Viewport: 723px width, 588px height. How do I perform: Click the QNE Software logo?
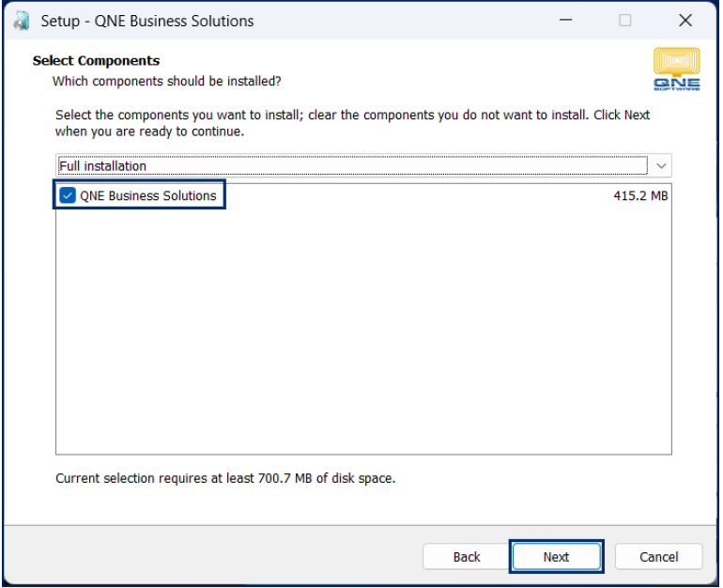click(x=676, y=70)
